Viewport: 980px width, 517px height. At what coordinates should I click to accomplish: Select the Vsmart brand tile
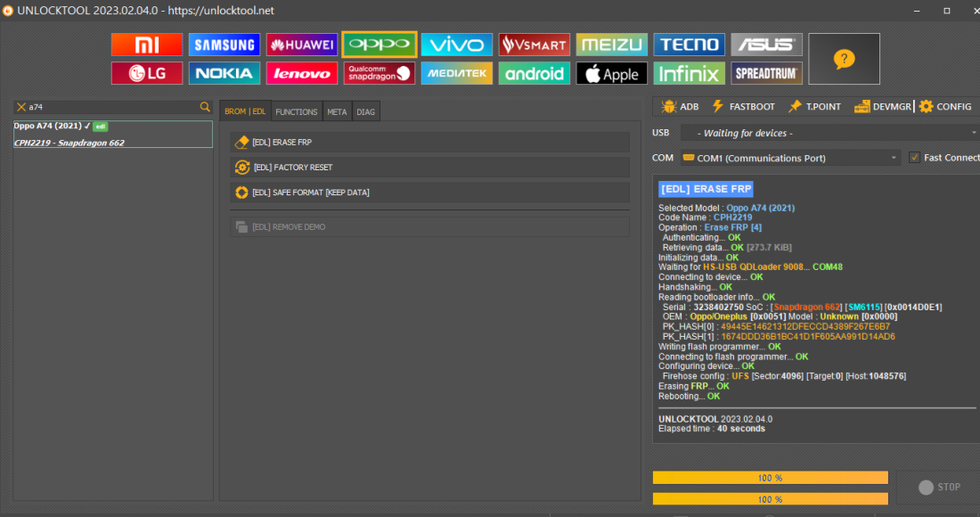(535, 45)
